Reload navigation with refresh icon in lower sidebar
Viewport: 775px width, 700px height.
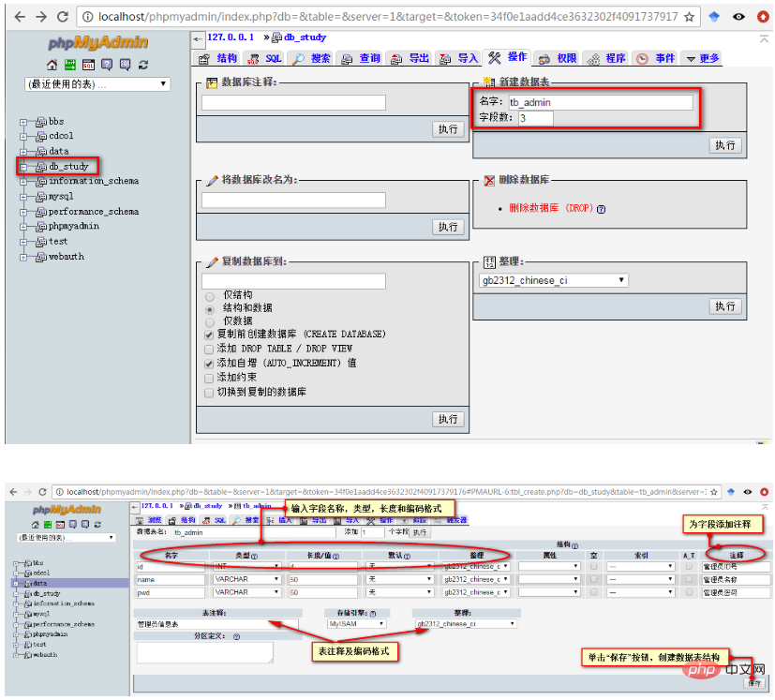pos(97,525)
